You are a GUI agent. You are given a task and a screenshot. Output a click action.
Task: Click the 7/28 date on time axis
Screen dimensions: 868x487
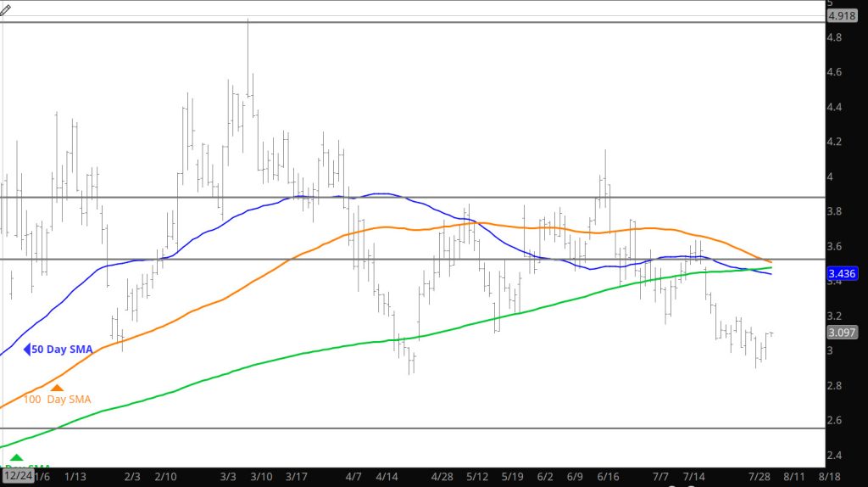click(759, 477)
